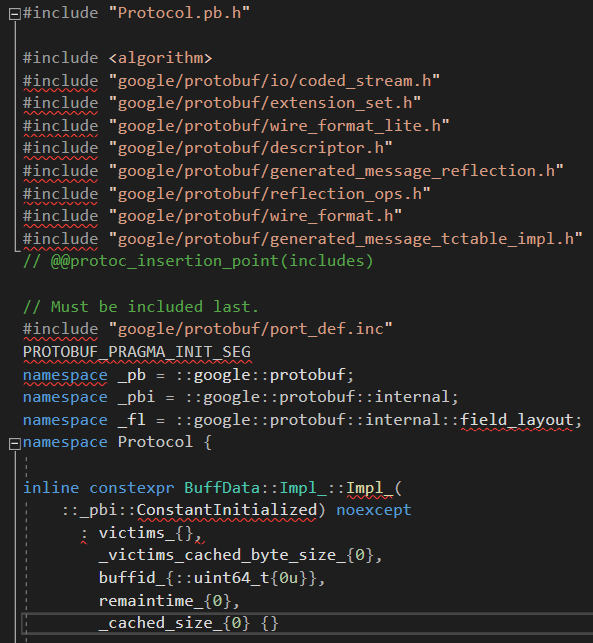Click the field_layout identifier with error squiggle
This screenshot has width=593, height=643.
(x=517, y=420)
